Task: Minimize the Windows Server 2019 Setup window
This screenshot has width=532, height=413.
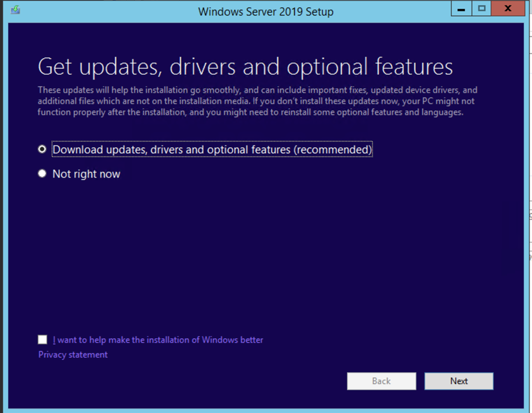Action: pyautogui.click(x=461, y=9)
